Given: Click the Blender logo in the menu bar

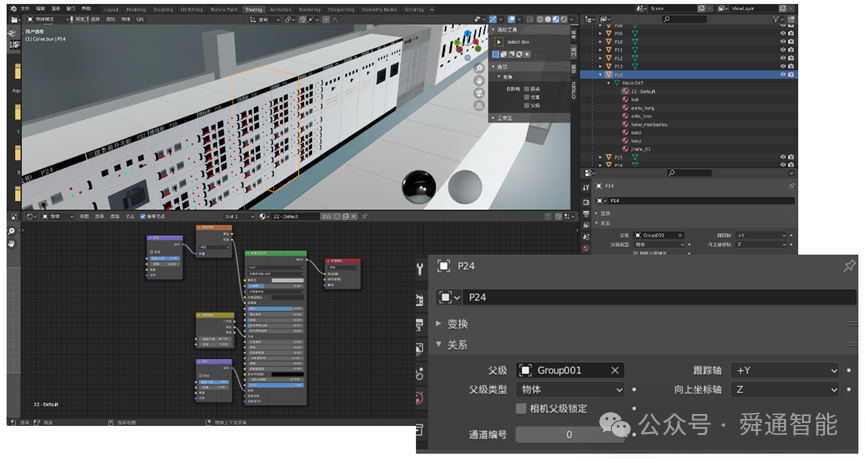Looking at the screenshot, I should [13, 9].
